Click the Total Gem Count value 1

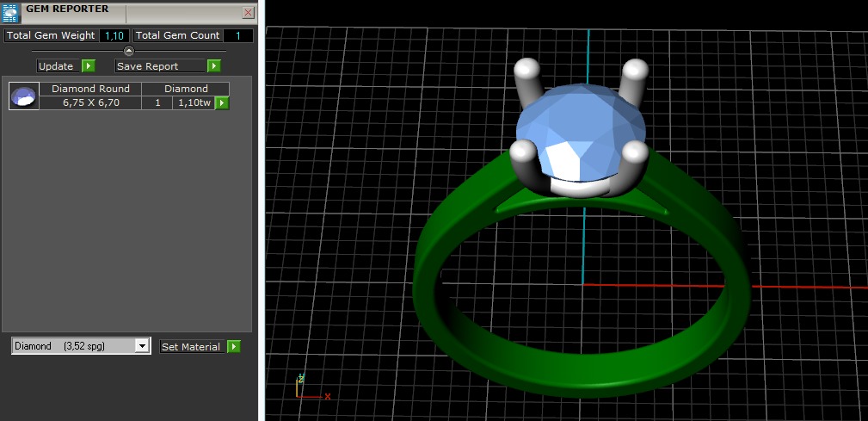click(x=238, y=35)
